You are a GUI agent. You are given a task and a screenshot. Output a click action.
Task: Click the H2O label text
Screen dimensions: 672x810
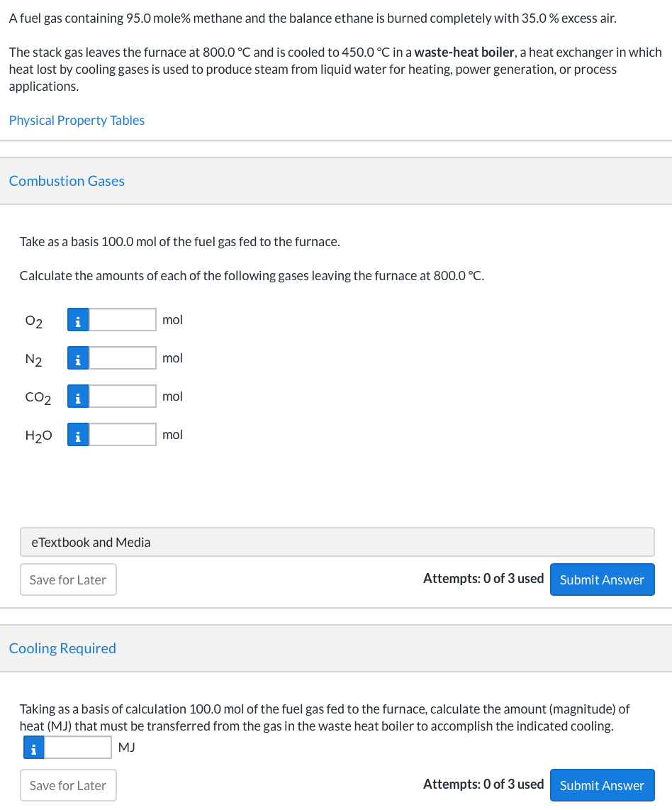coord(39,435)
